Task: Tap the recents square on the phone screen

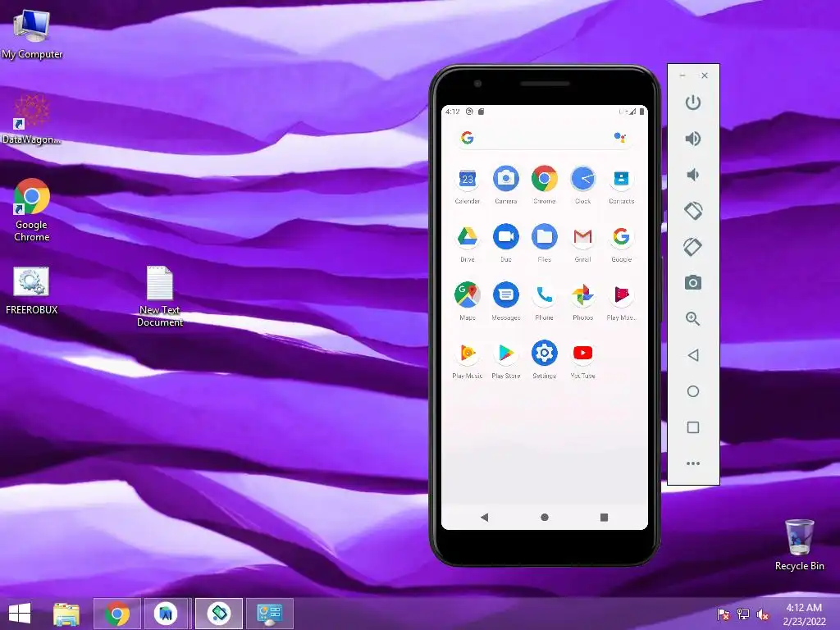Action: click(x=605, y=517)
